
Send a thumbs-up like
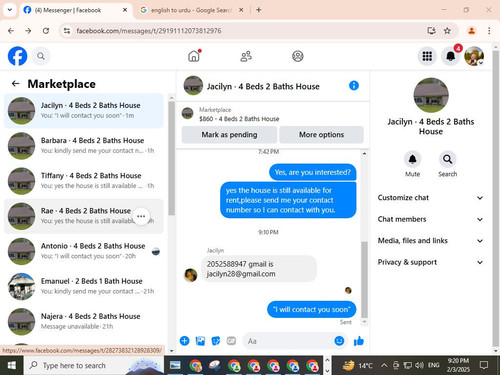click(359, 341)
